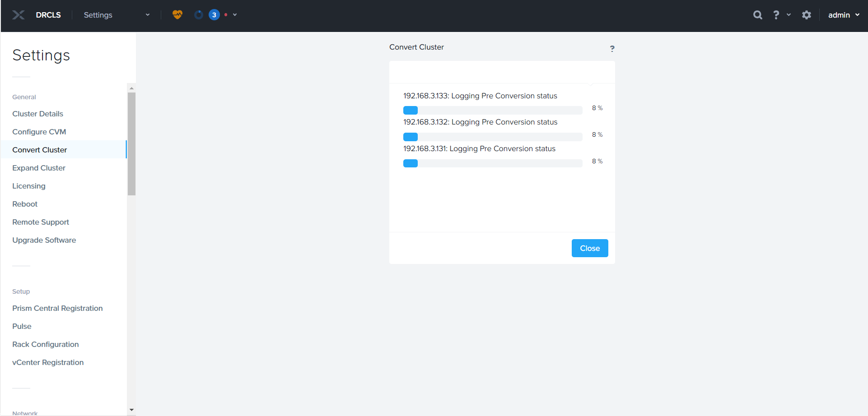Select Cluster Details in the sidebar
Image resolution: width=868 pixels, height=416 pixels.
[38, 114]
